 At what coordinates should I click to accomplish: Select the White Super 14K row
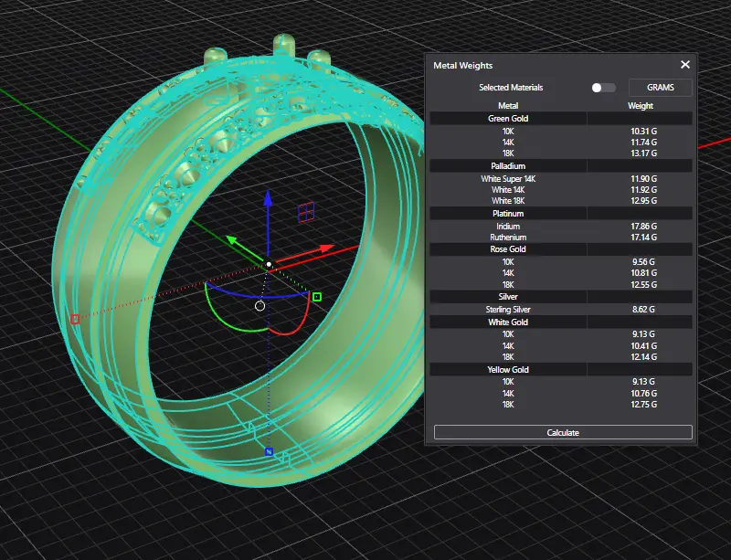click(x=561, y=179)
